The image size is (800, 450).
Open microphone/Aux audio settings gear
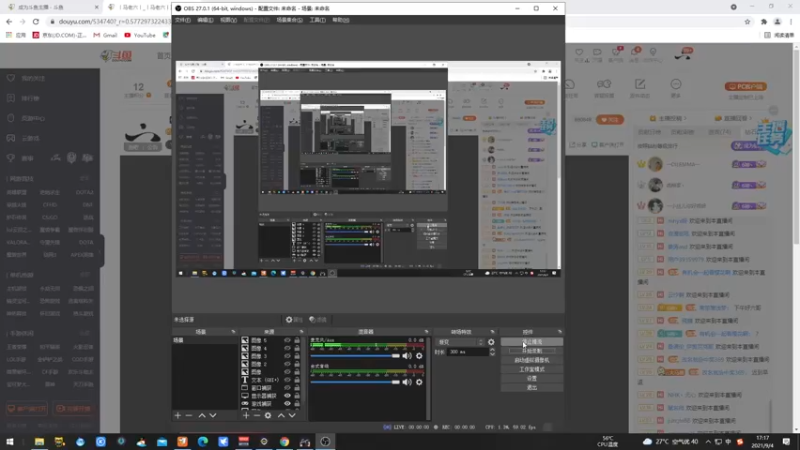(419, 356)
